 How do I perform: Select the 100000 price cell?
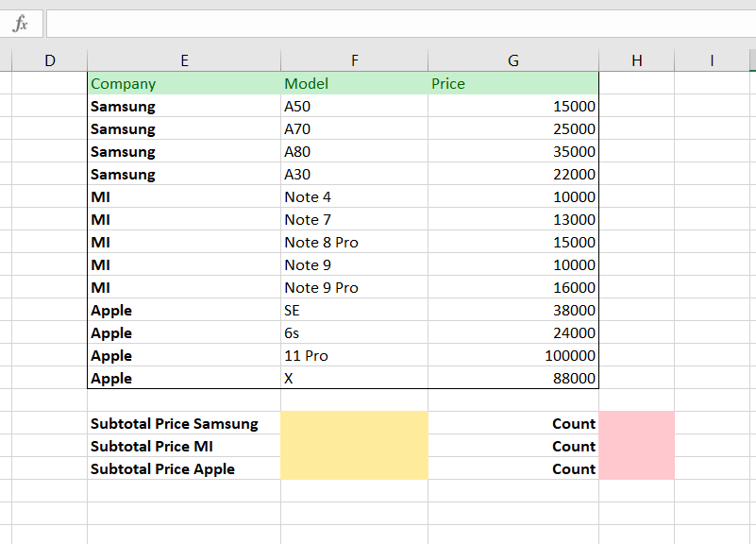click(x=513, y=355)
